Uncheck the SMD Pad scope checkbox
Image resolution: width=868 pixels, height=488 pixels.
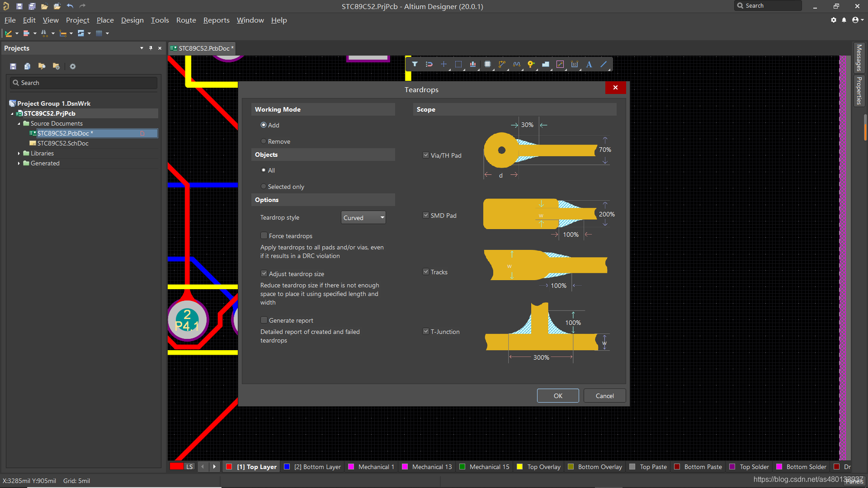pos(425,215)
